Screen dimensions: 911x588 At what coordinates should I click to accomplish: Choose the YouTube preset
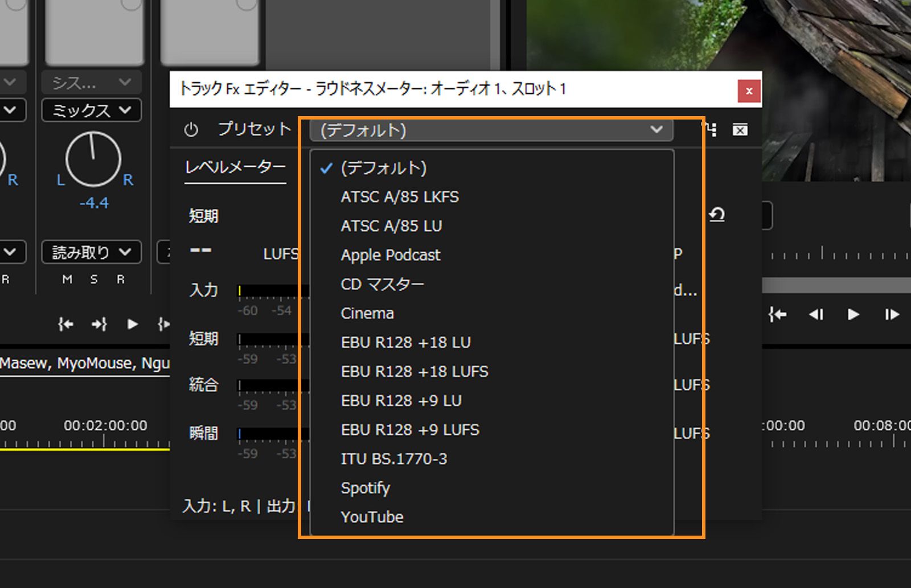coord(492,517)
